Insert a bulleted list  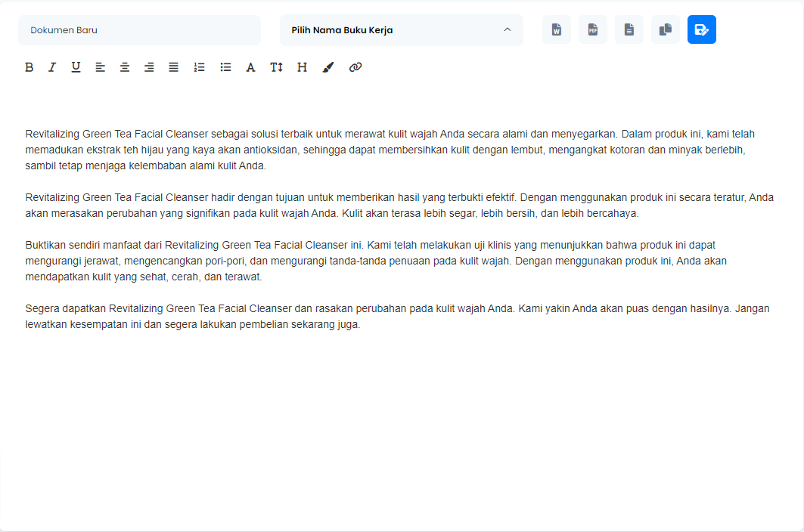pyautogui.click(x=225, y=67)
